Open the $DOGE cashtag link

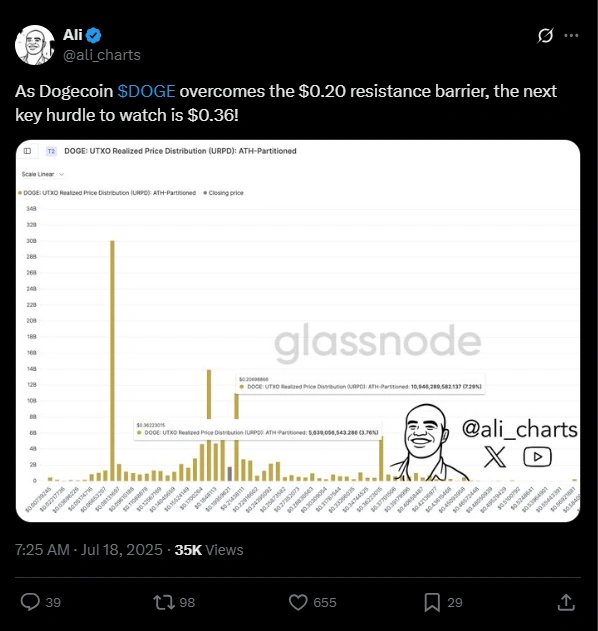pos(146,91)
